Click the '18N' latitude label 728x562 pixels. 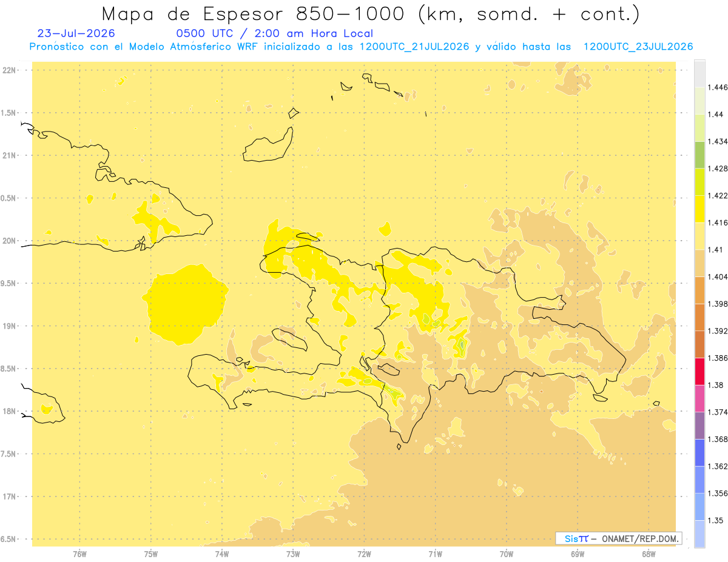[x=9, y=411]
